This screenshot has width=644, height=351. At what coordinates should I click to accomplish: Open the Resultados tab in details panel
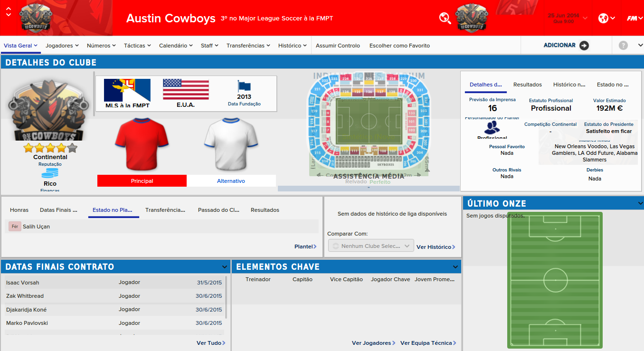coord(528,85)
